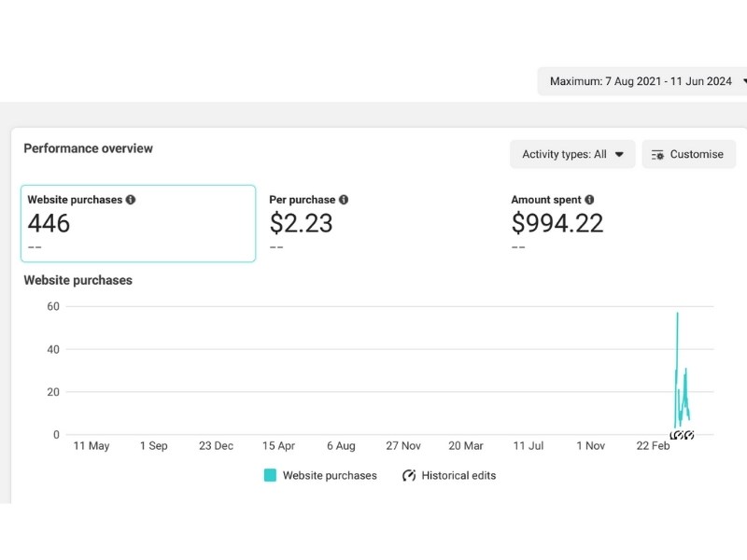
Task: Click the 20 y-axis label
Action: [53, 392]
